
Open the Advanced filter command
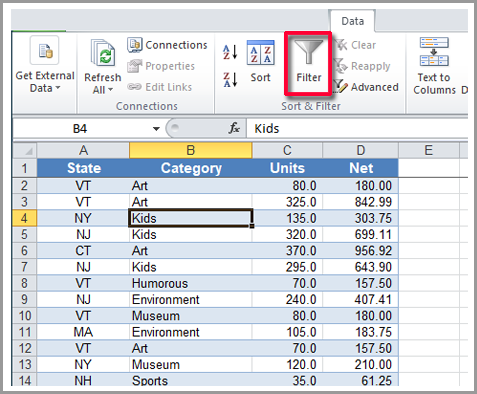click(367, 87)
